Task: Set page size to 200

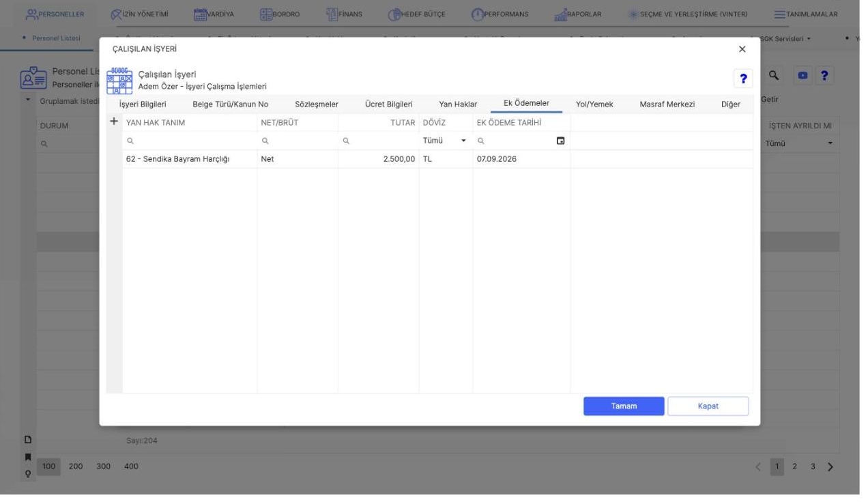Action: coord(76,467)
